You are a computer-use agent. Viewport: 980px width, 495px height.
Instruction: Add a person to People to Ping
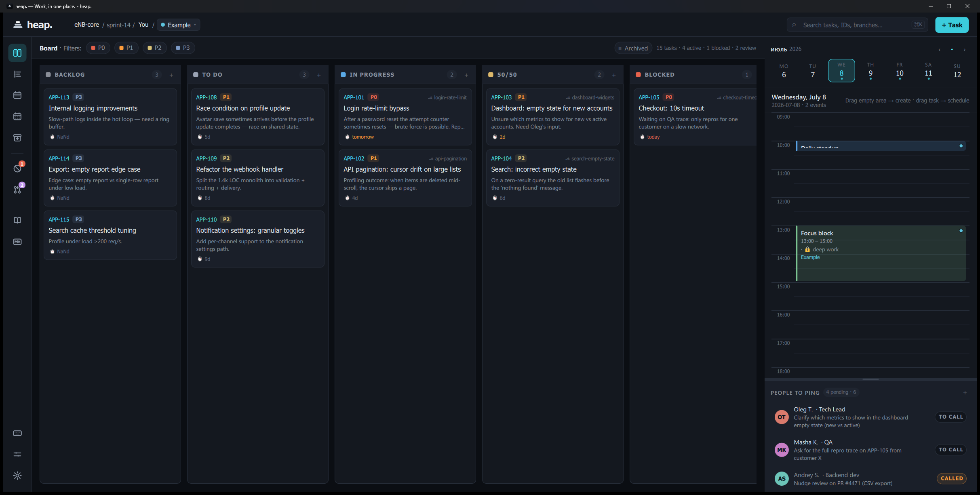click(x=965, y=393)
